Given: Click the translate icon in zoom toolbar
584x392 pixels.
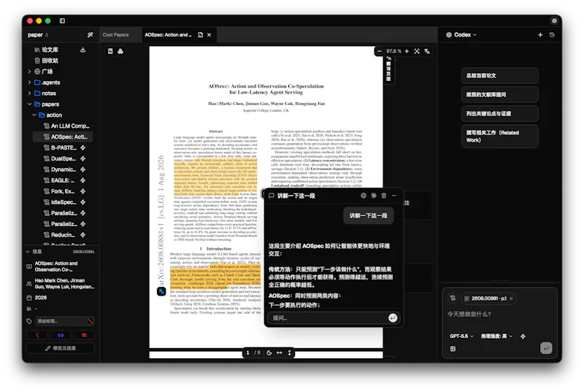Looking at the screenshot, I should [427, 51].
